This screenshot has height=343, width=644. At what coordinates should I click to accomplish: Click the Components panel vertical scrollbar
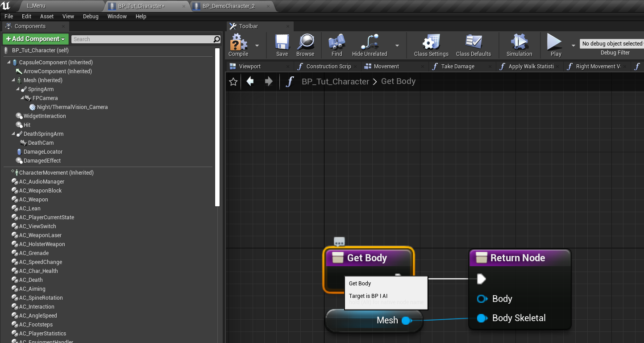click(x=217, y=127)
